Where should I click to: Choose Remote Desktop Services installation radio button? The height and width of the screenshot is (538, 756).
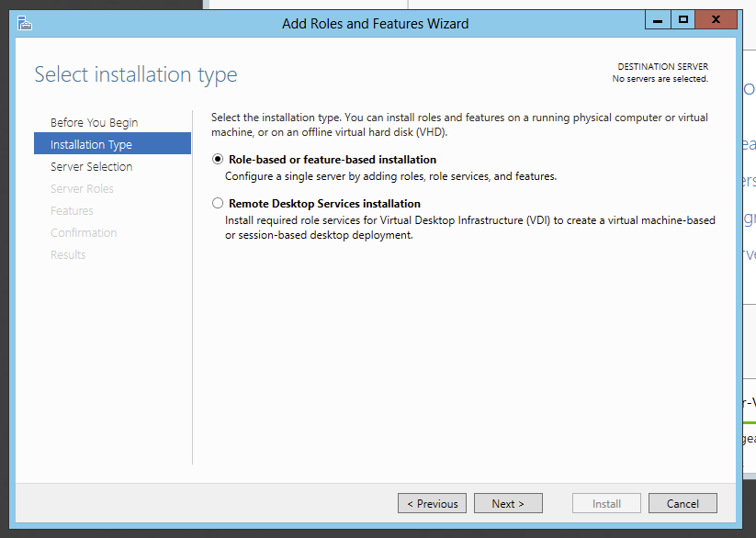pos(218,204)
